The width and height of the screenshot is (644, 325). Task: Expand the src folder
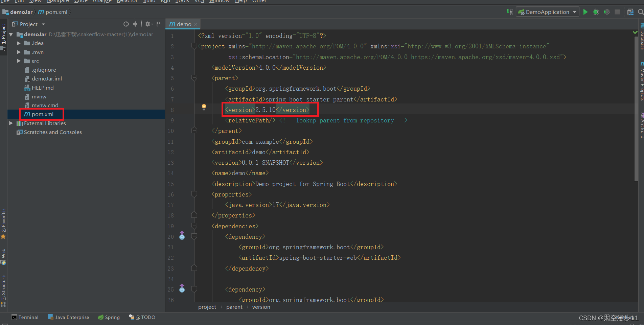click(x=19, y=61)
